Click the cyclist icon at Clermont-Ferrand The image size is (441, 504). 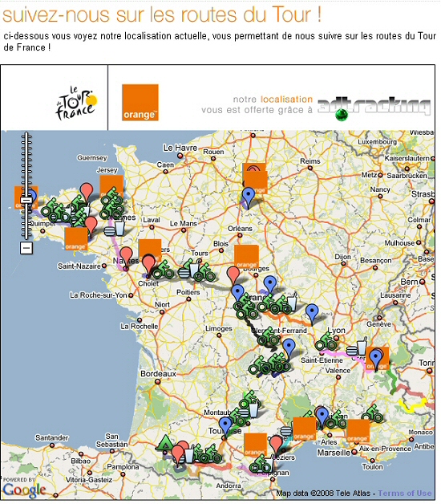[269, 336]
